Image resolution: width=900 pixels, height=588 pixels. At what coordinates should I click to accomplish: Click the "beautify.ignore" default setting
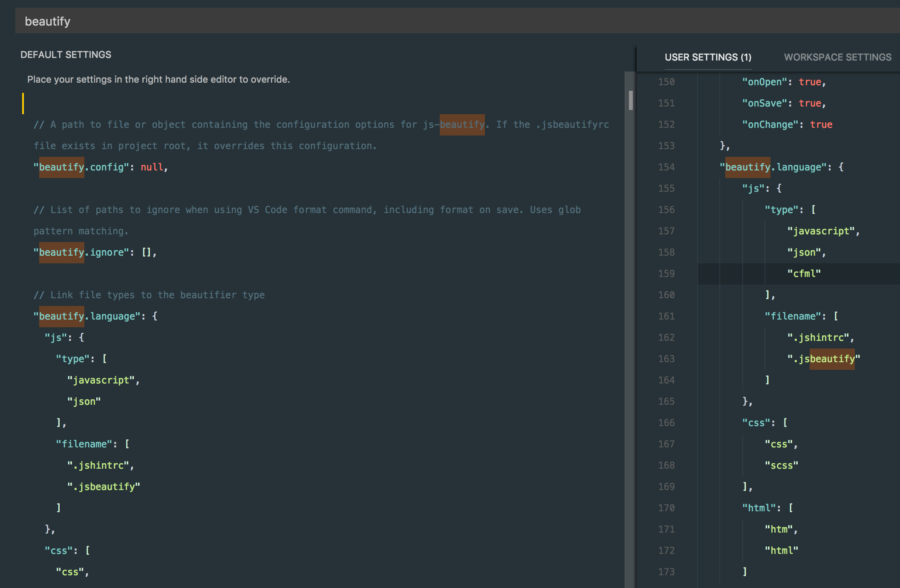(x=81, y=252)
